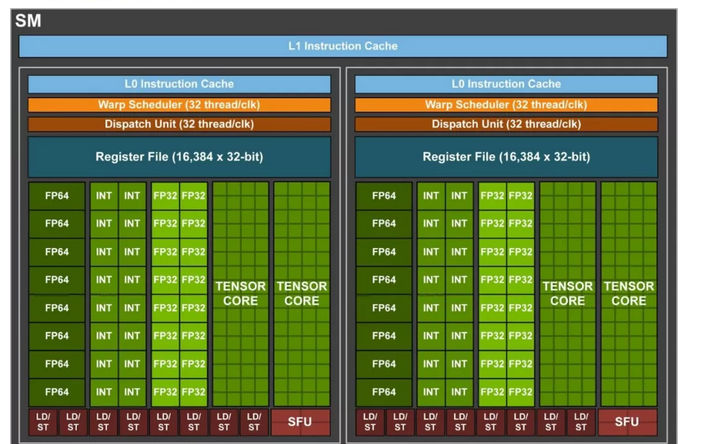Click the top-left INT unit in left partition
The width and height of the screenshot is (715, 444).
(x=104, y=196)
